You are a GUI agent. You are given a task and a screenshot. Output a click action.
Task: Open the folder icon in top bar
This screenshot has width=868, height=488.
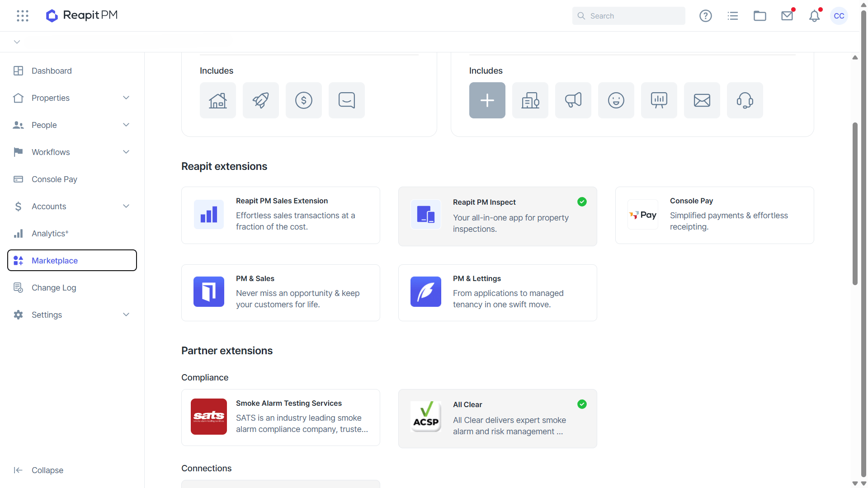point(759,16)
